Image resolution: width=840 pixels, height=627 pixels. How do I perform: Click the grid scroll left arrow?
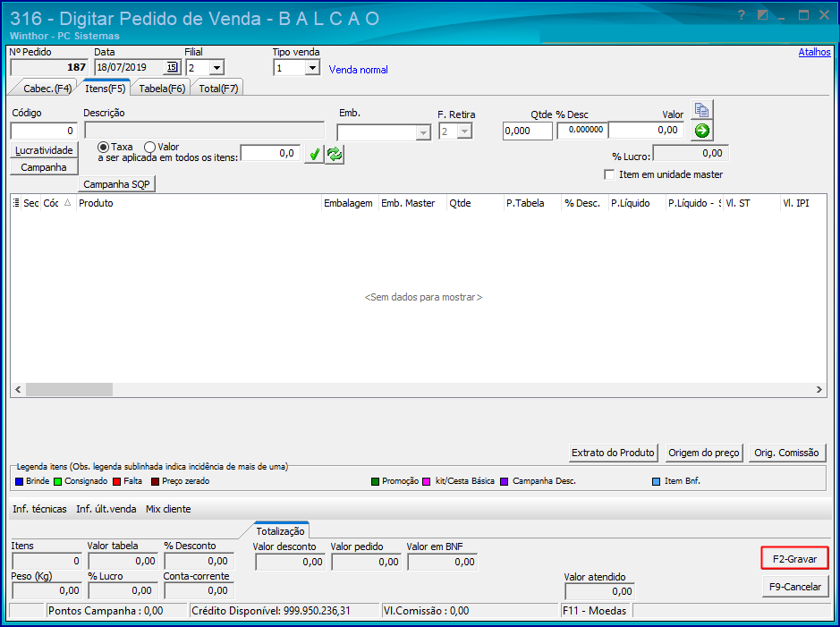click(18, 389)
